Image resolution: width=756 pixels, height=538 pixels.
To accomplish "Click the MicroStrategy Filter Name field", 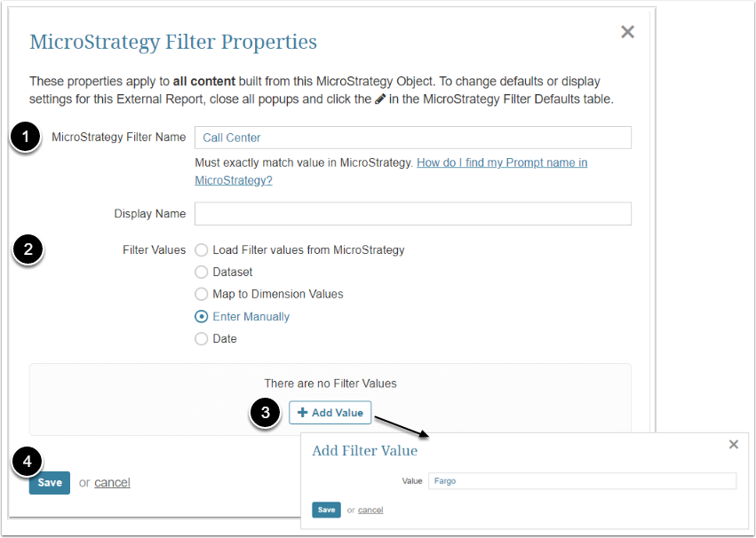I will [x=412, y=138].
